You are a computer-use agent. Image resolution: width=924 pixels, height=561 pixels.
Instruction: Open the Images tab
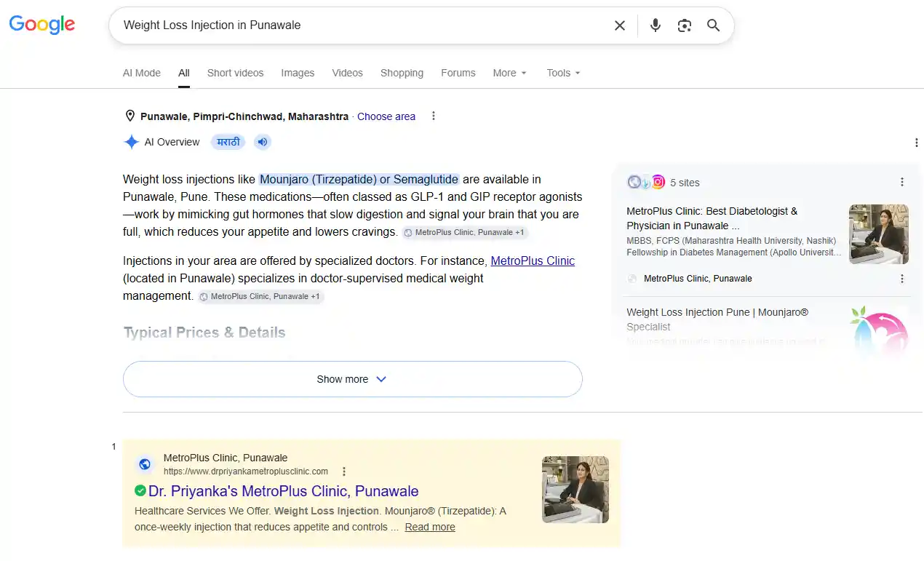click(x=298, y=73)
